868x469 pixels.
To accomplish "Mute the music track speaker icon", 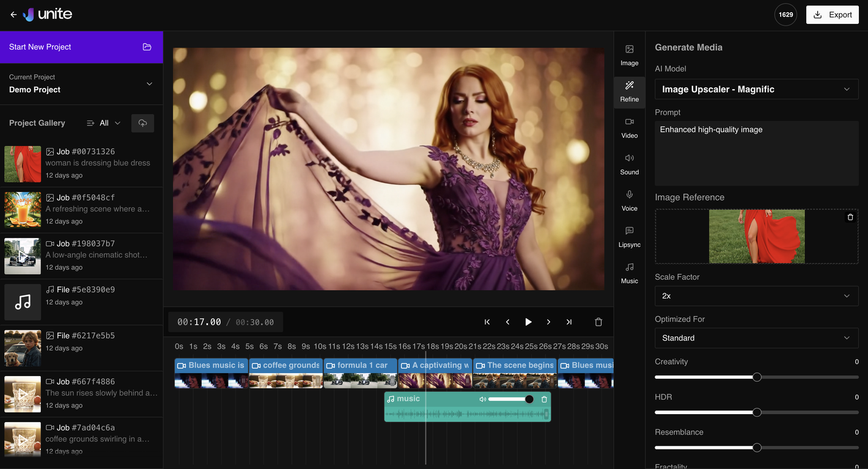I will click(482, 399).
